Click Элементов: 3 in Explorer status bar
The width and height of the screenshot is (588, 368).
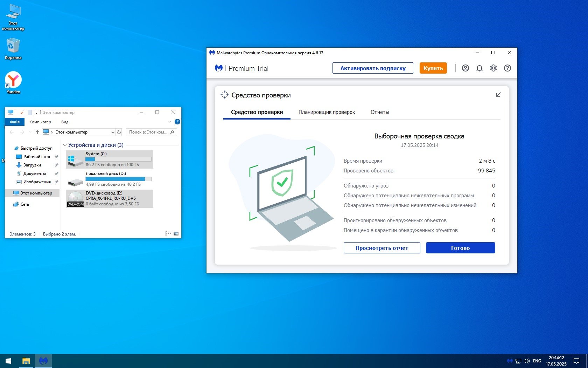(x=23, y=234)
